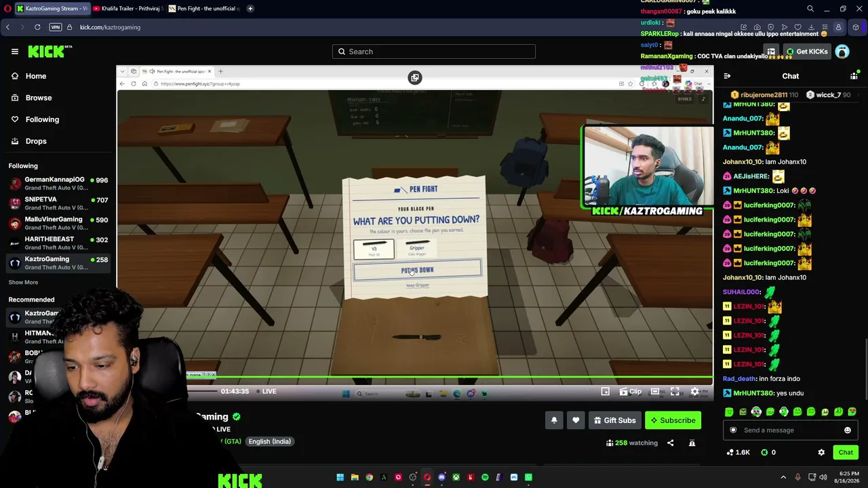Jump to LIVE in the video player
Viewport: 868px width, 488px height.
pos(265,391)
